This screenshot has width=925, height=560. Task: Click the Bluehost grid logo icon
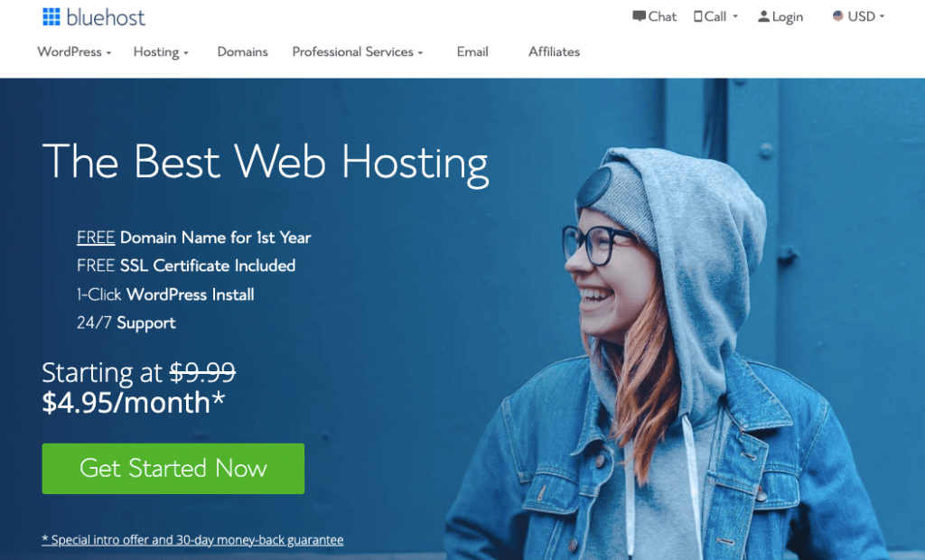click(51, 17)
